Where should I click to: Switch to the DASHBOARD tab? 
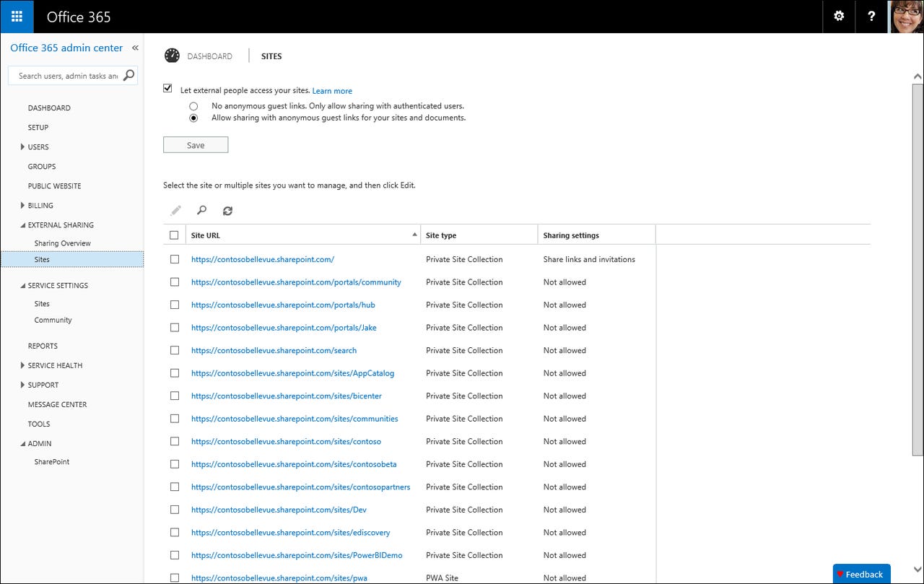(x=210, y=56)
